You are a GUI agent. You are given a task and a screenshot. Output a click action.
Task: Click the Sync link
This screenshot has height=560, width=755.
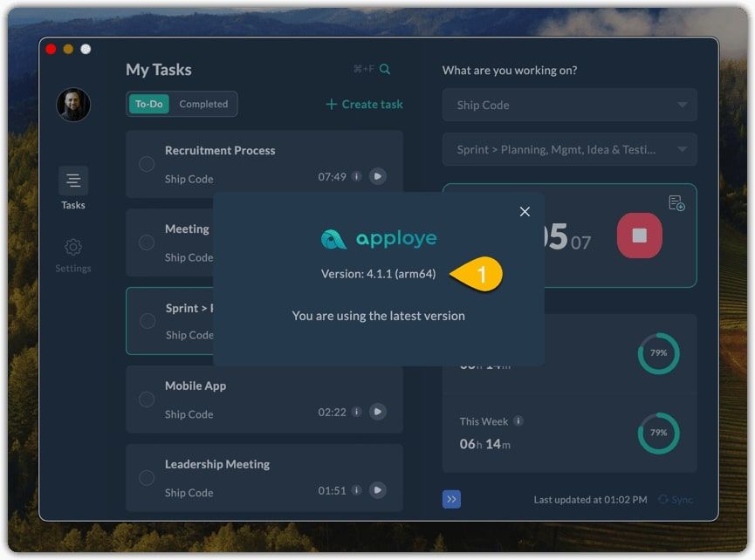676,500
